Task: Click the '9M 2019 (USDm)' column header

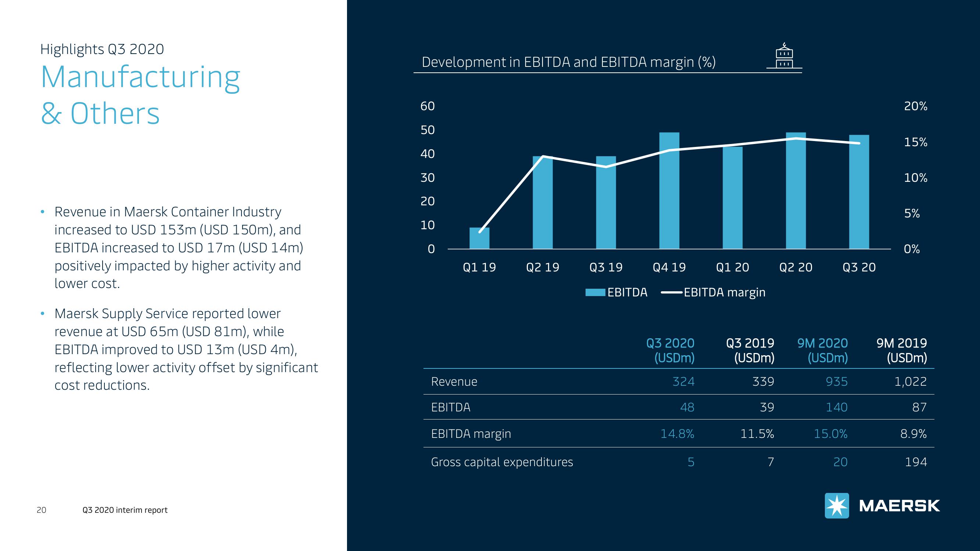Action: pos(902,350)
